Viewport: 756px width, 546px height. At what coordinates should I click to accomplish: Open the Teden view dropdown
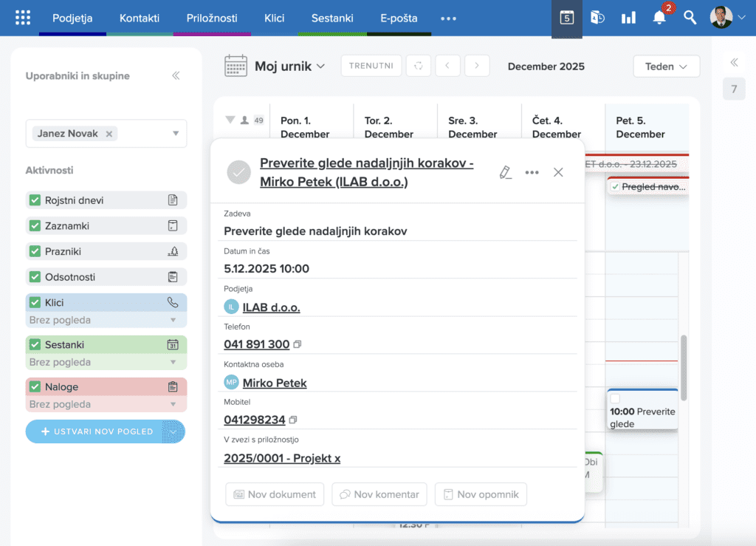click(x=666, y=66)
